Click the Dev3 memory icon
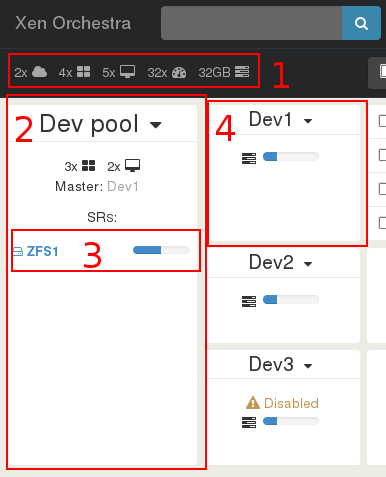The height and width of the screenshot is (477, 386). (x=249, y=422)
